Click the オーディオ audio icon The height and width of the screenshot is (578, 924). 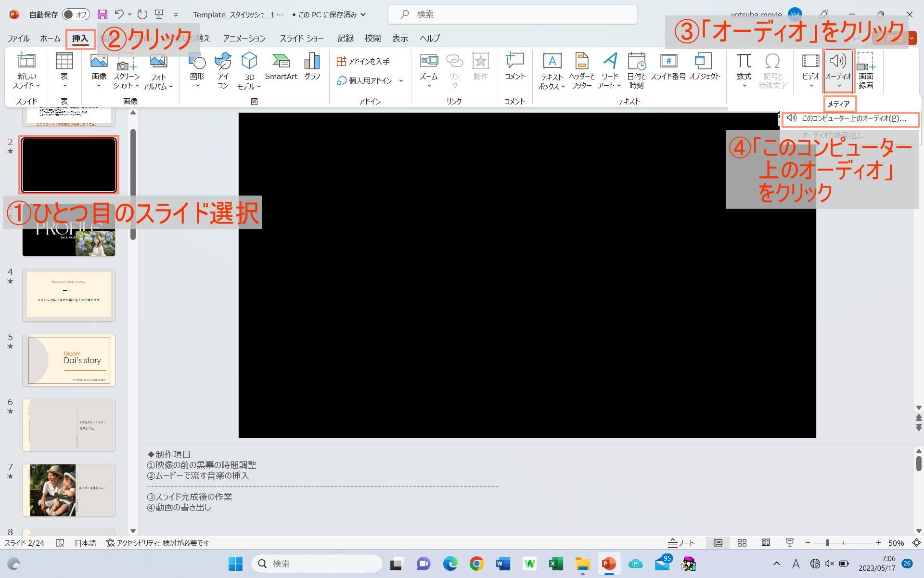coord(838,62)
